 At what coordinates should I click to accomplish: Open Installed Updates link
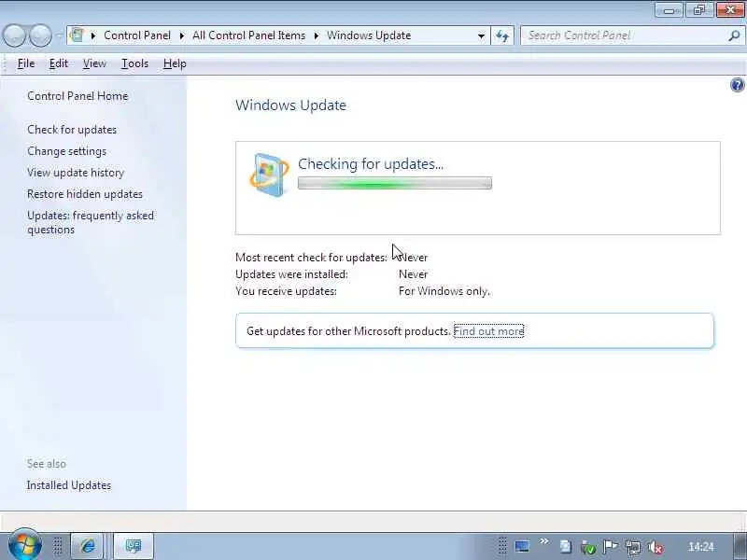point(69,485)
